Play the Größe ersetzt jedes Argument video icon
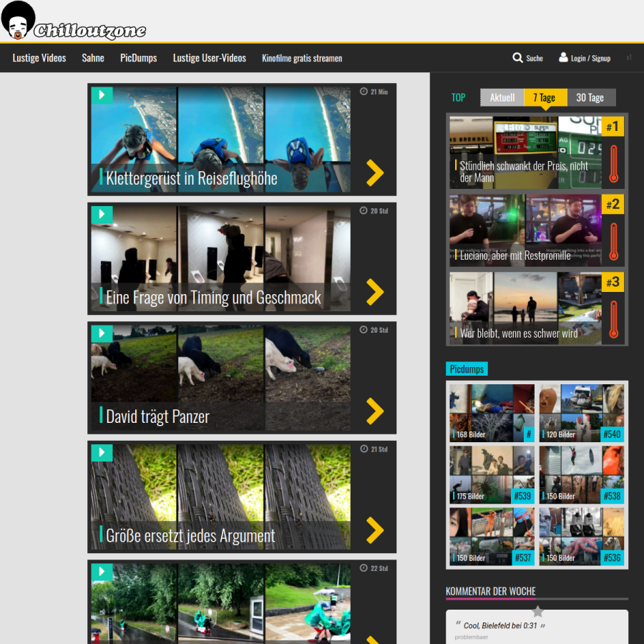644x644 pixels. pyautogui.click(x=102, y=453)
